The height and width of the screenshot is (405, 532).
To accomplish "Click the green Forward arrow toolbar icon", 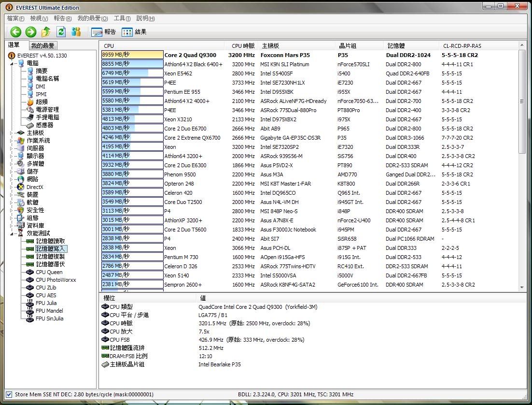I will pyautogui.click(x=31, y=32).
